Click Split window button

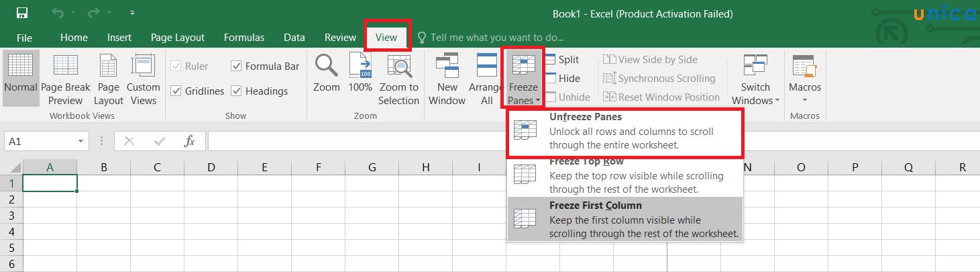click(562, 60)
